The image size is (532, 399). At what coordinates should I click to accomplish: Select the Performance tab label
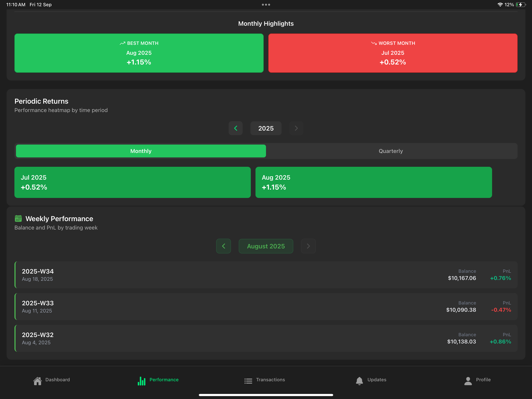164,380
